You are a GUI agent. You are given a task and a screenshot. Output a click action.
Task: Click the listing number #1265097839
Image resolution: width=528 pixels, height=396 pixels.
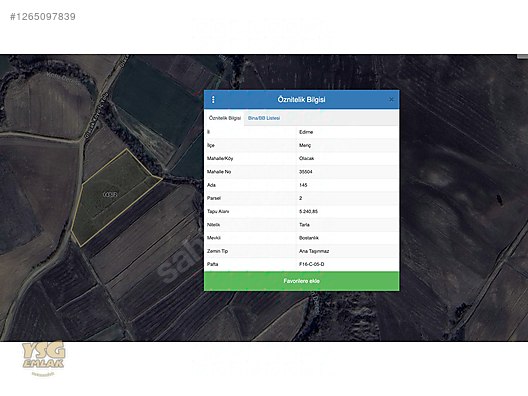tap(43, 17)
